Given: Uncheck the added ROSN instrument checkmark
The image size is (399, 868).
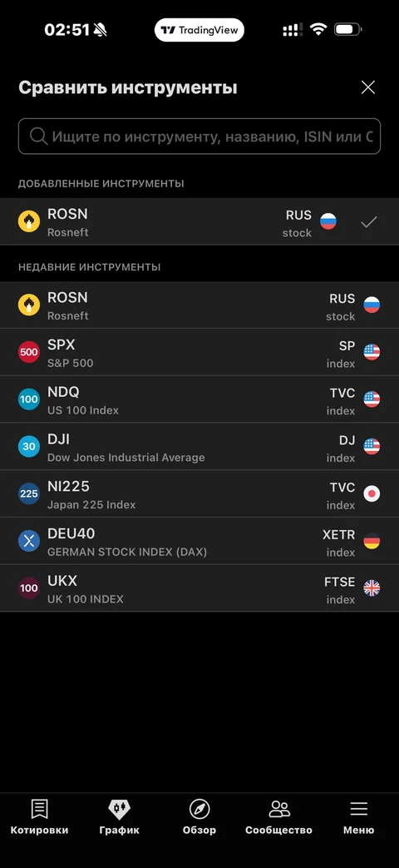Looking at the screenshot, I should [x=368, y=222].
